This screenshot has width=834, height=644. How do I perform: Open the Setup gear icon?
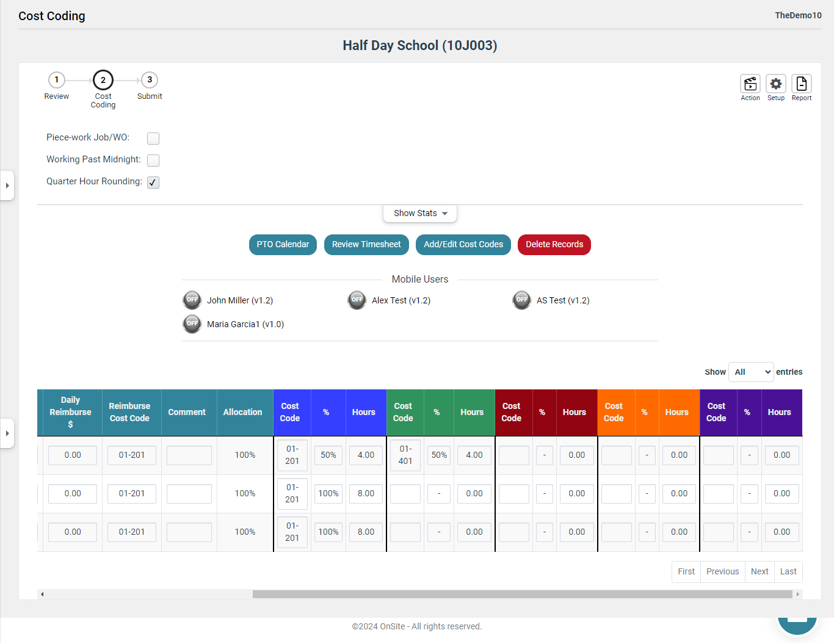776,84
